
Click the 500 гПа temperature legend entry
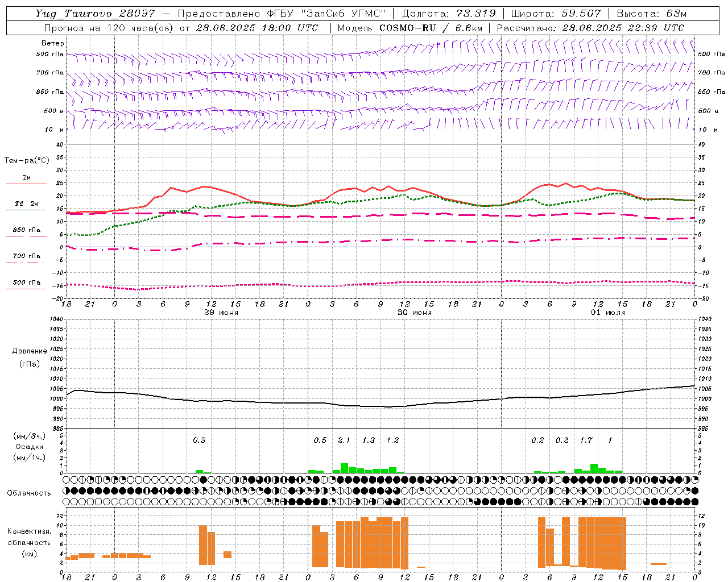[26, 282]
